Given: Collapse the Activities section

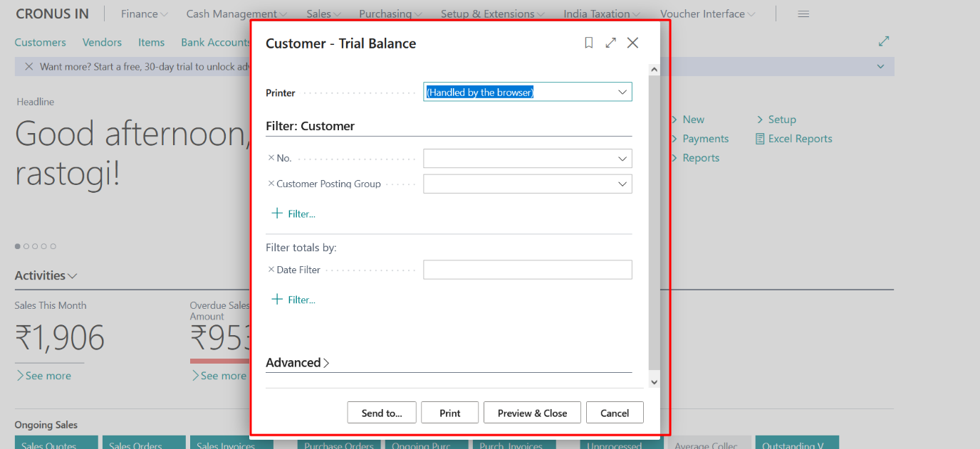Looking at the screenshot, I should 73,275.
